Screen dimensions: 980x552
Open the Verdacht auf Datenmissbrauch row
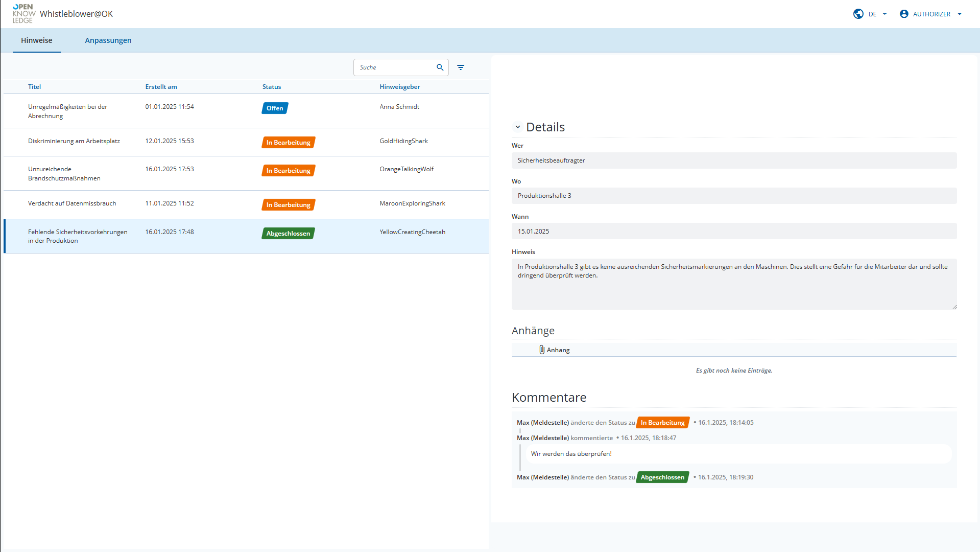coord(72,203)
